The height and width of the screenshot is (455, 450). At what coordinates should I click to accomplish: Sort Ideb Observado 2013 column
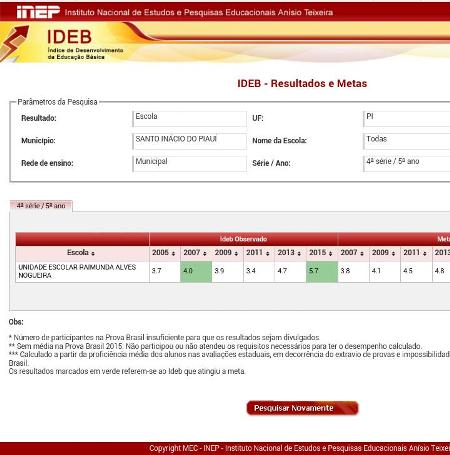coord(299,254)
